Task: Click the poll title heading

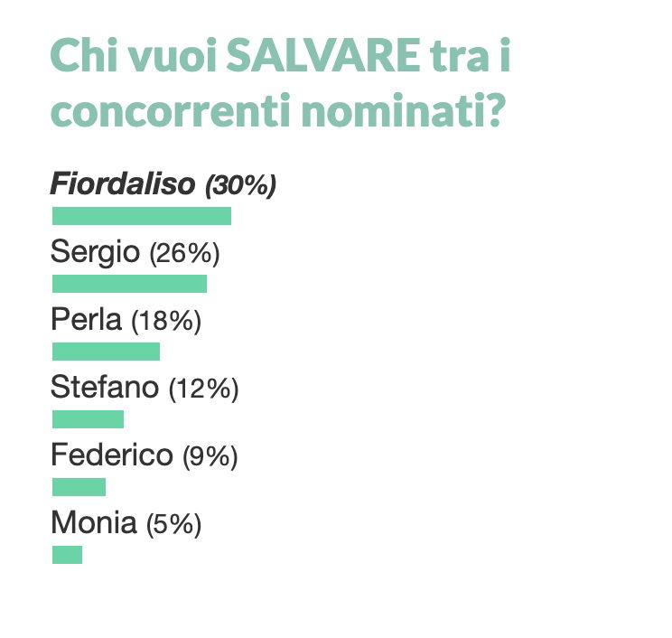Action: click(x=280, y=83)
